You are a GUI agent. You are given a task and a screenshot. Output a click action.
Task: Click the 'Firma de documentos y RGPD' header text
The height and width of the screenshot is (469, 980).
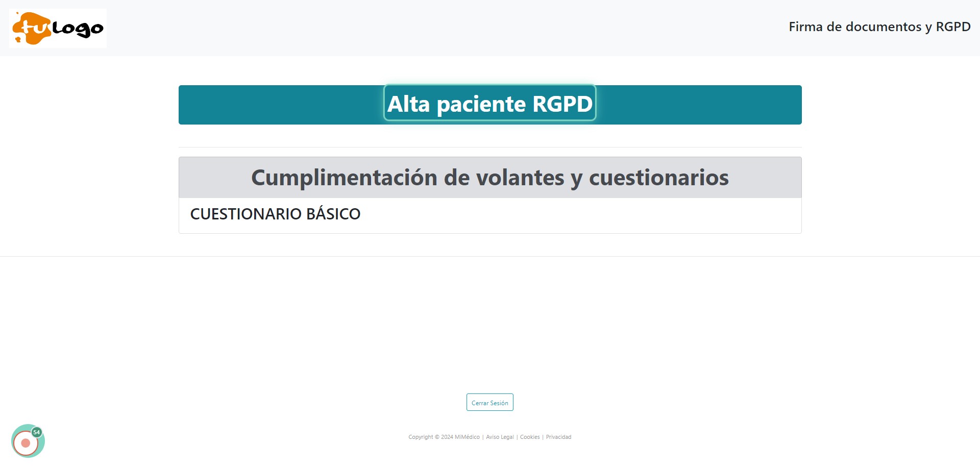pyautogui.click(x=879, y=27)
